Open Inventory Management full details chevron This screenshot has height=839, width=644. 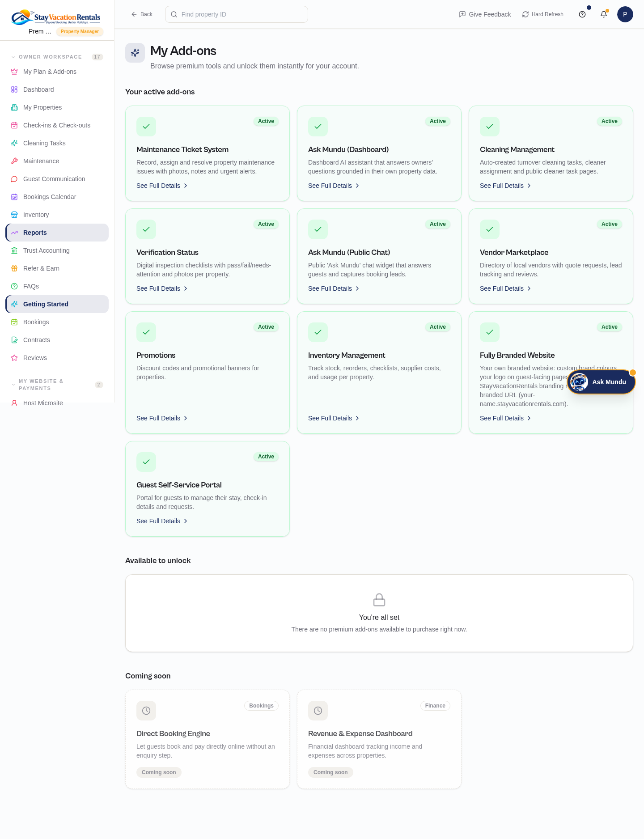coord(357,418)
